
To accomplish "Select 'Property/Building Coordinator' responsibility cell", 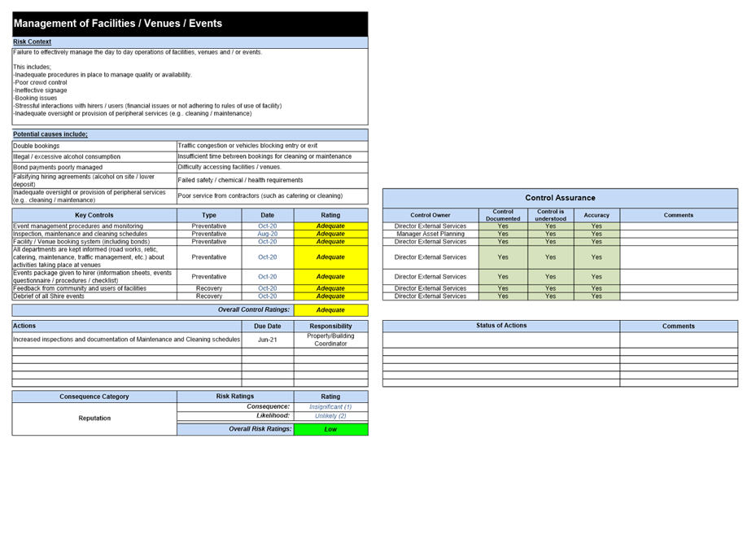I will tap(330, 340).
